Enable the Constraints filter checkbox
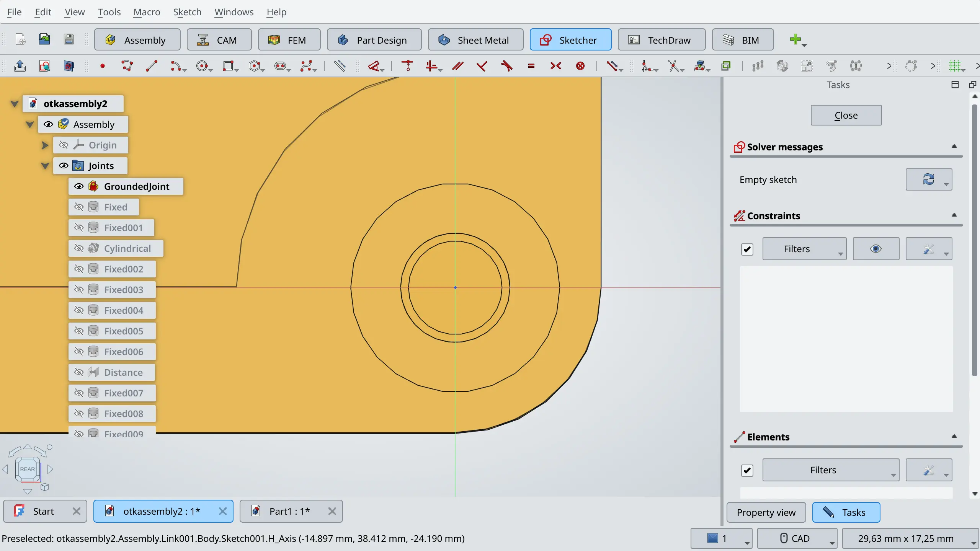This screenshot has width=980, height=551. point(747,248)
